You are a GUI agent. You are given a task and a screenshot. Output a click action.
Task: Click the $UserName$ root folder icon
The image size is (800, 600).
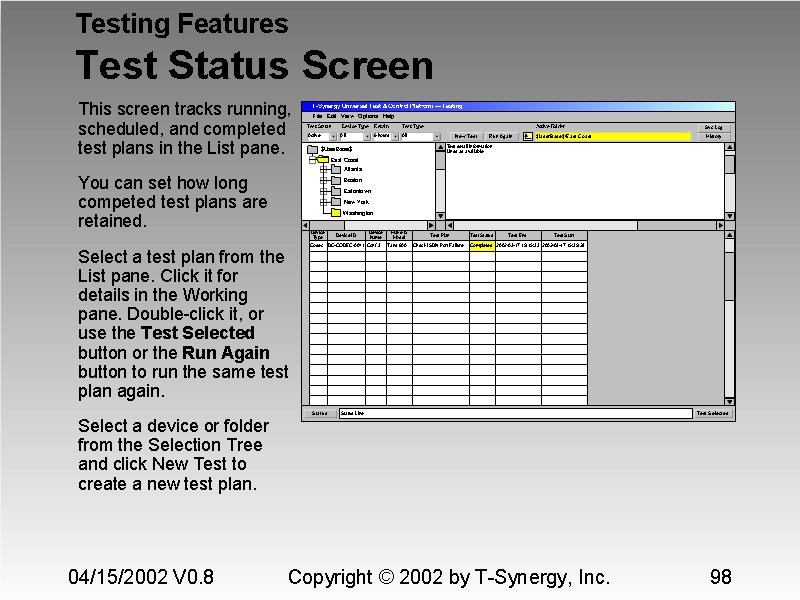tap(310, 150)
